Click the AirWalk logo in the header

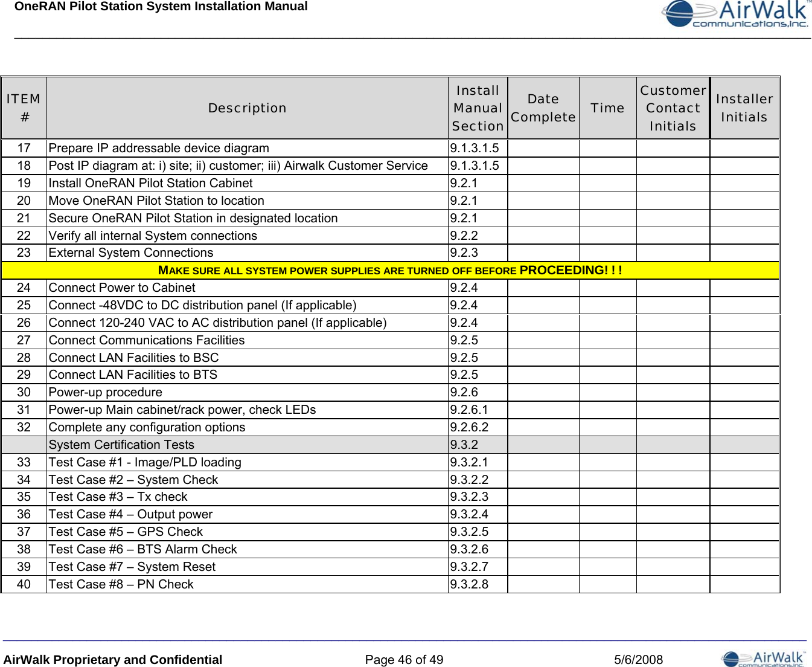point(736,14)
